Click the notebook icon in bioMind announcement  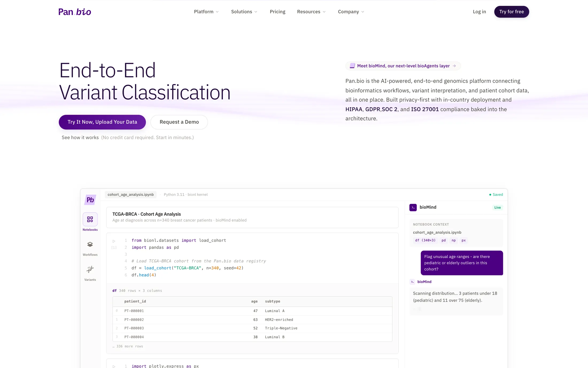(x=352, y=66)
